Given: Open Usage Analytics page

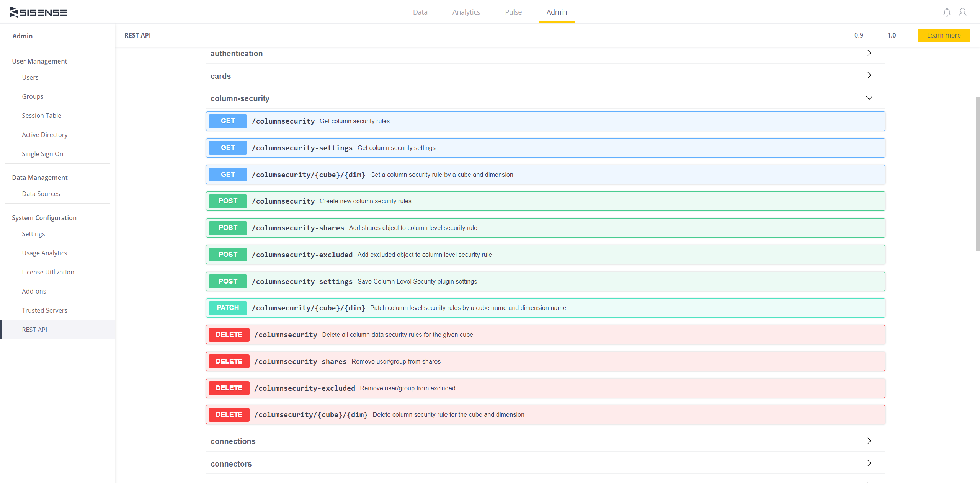Looking at the screenshot, I should pyautogui.click(x=44, y=253).
